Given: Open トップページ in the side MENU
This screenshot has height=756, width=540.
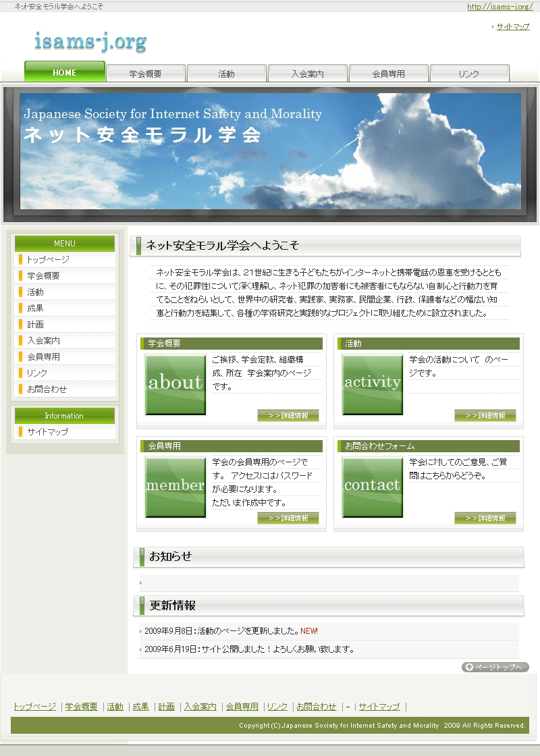Looking at the screenshot, I should point(65,259).
